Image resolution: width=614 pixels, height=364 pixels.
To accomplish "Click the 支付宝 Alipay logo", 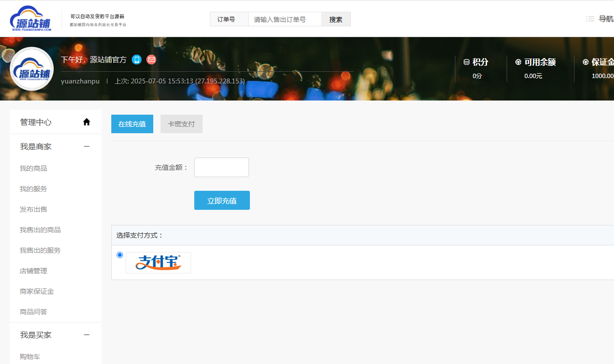I will click(158, 263).
